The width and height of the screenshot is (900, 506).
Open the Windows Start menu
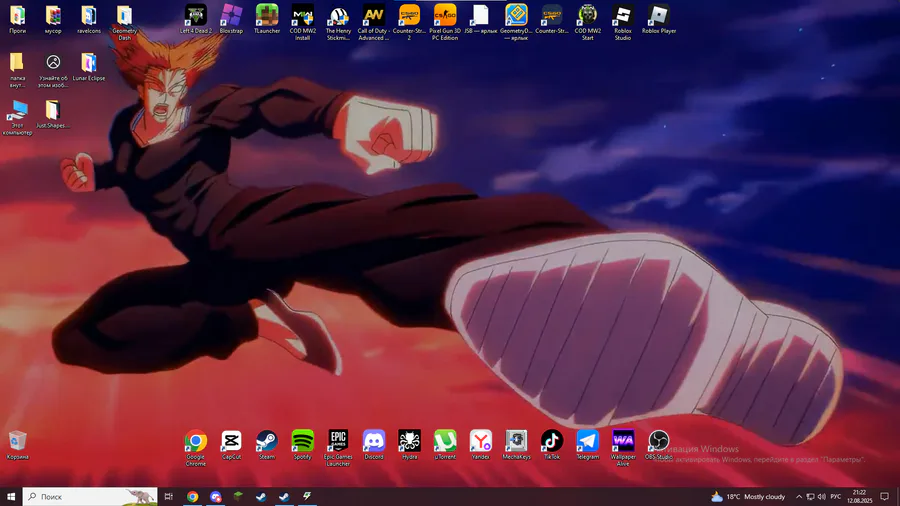[11, 496]
